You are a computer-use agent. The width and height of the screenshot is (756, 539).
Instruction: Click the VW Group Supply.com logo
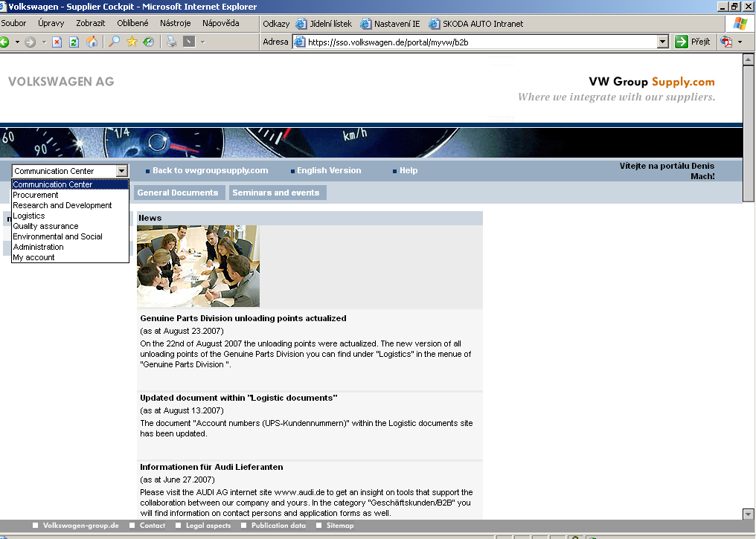click(x=651, y=82)
